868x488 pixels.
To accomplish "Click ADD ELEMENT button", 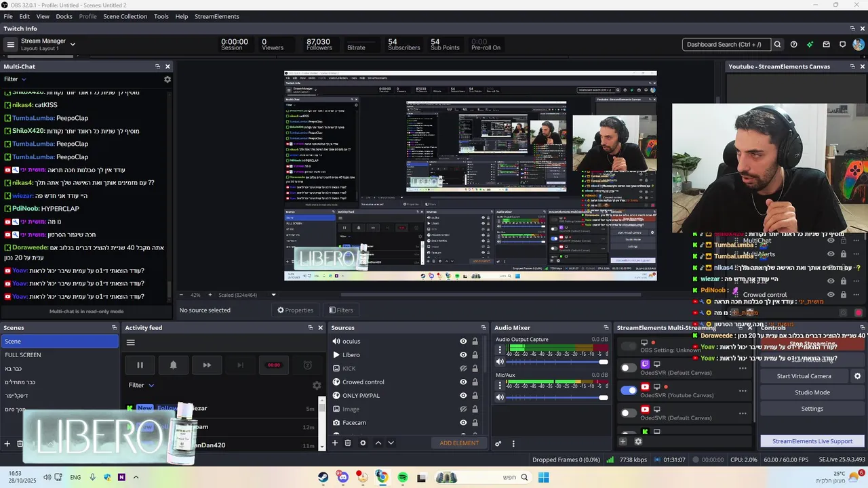I will [x=459, y=443].
